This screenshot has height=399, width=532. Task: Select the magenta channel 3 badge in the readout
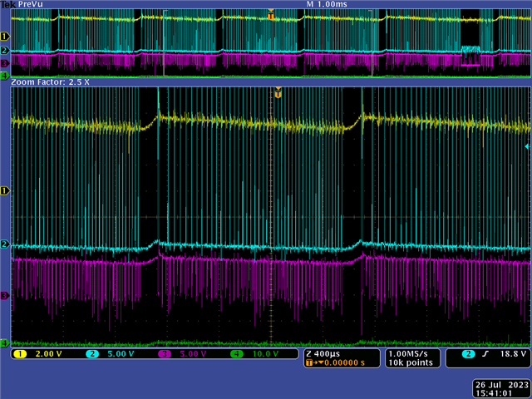click(165, 354)
